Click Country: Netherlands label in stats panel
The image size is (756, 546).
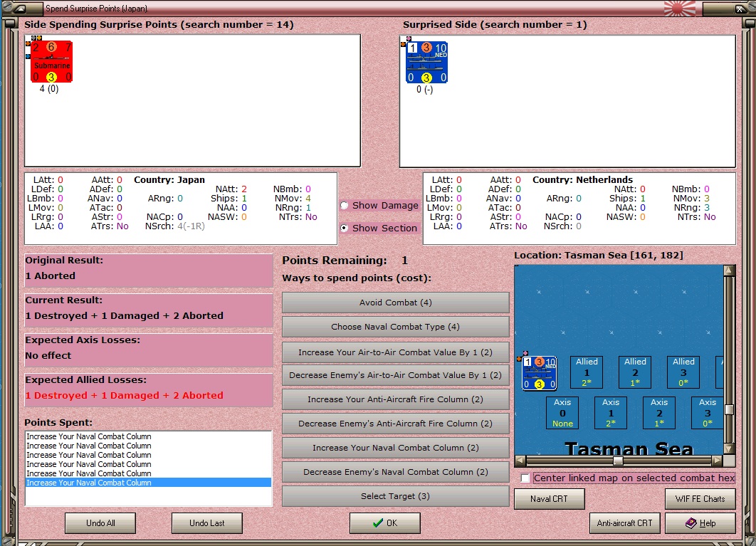coord(582,180)
